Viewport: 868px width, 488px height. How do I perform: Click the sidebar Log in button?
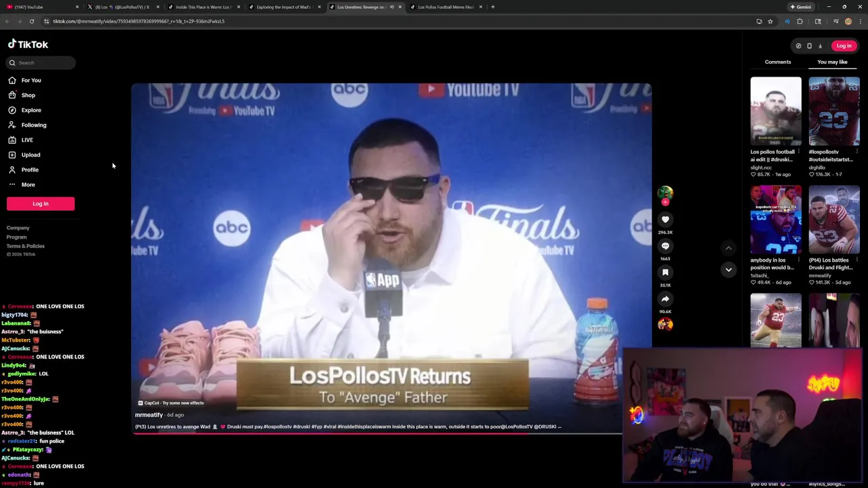pyautogui.click(x=41, y=203)
